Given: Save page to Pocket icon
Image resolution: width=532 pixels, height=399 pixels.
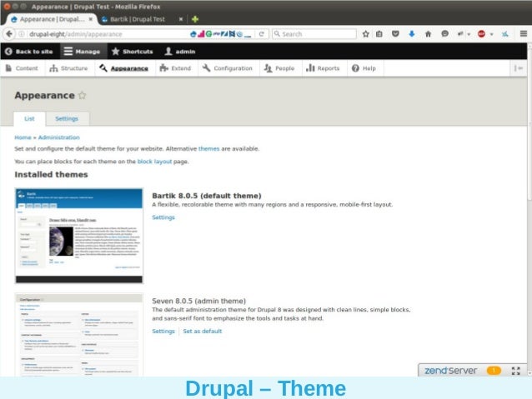Looking at the screenshot, I should tap(395, 34).
